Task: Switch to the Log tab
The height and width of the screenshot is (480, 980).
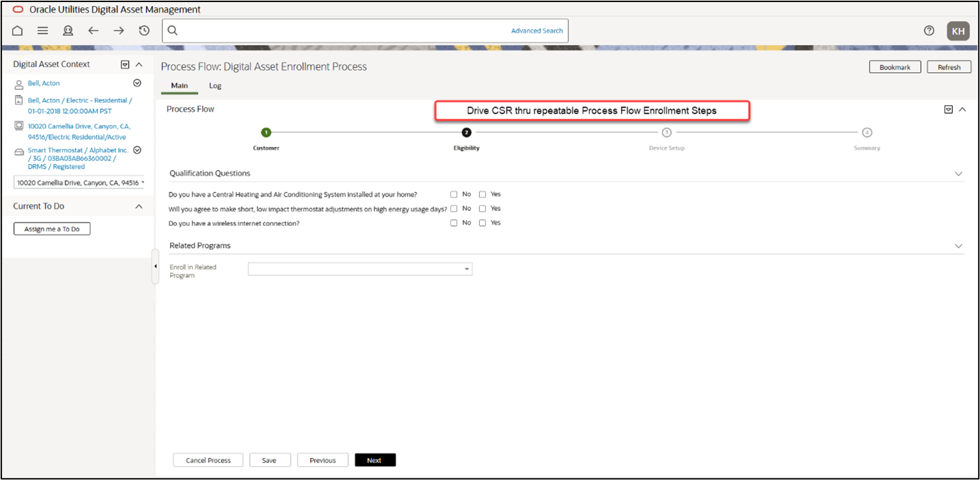Action: [x=215, y=86]
